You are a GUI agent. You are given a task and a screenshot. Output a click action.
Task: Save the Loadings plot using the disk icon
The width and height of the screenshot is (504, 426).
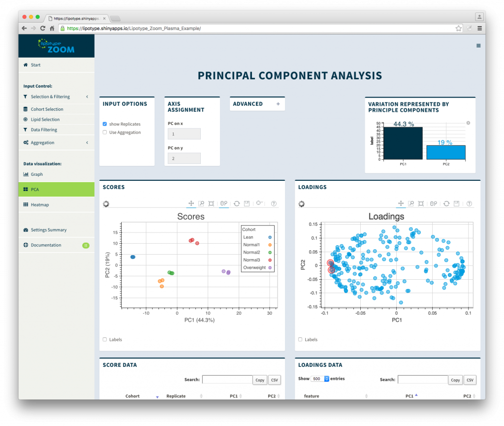tap(456, 203)
